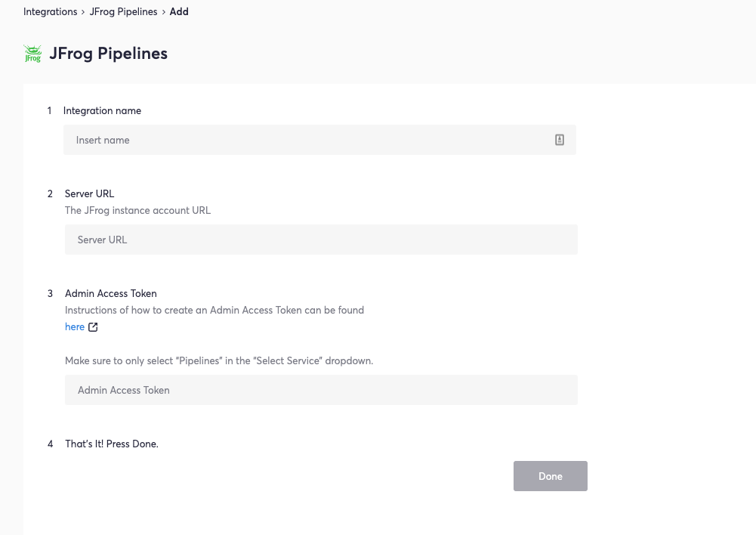Focus the Admin Access Token field
The image size is (756, 535).
(x=321, y=390)
